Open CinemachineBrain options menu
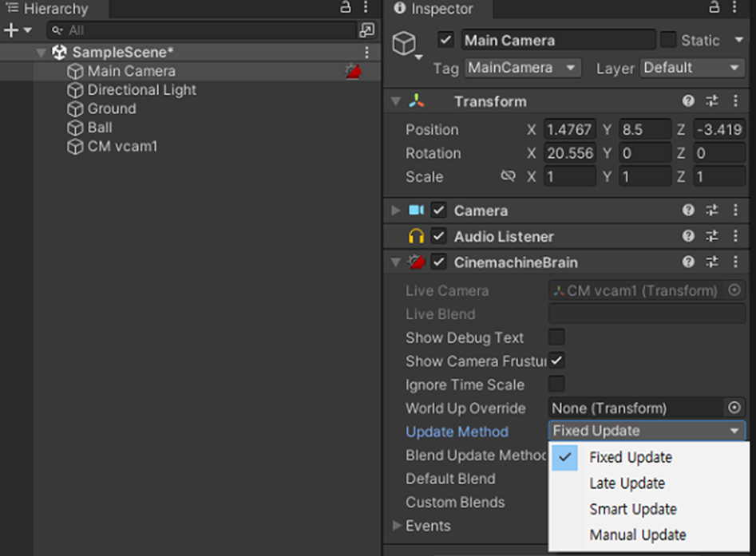 tap(735, 262)
